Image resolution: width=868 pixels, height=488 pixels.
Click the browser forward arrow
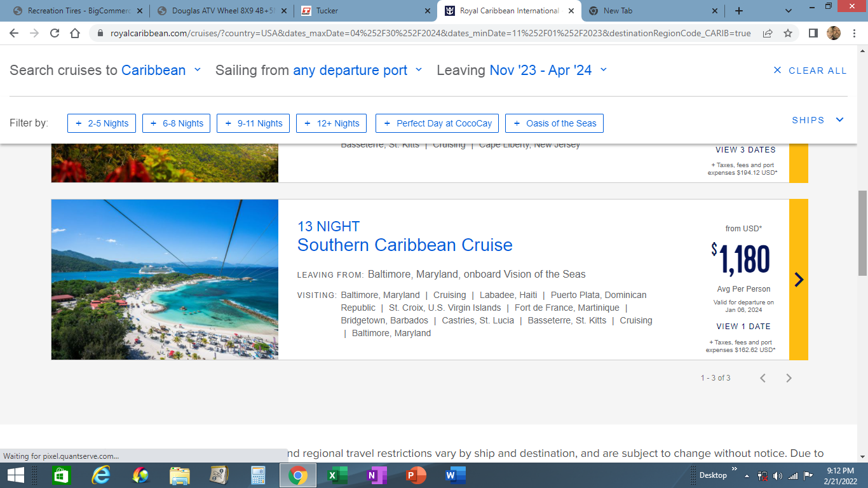pyautogui.click(x=34, y=33)
